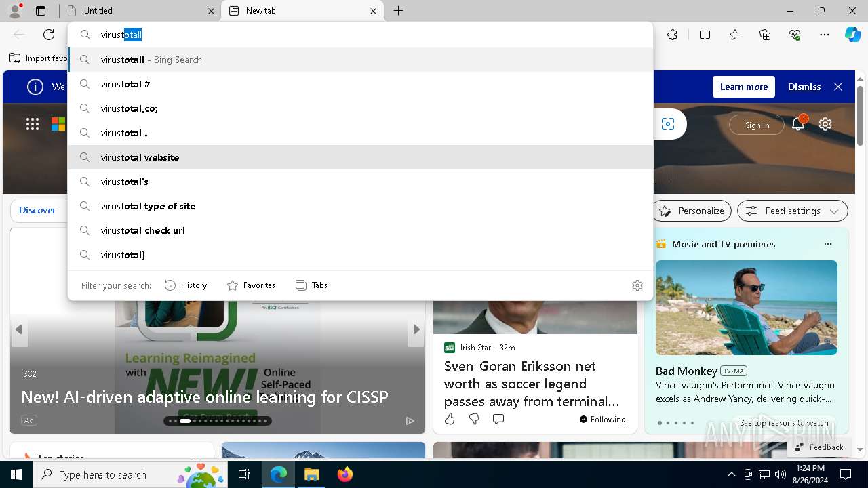Select the virustotall Bing Search suggestion
The width and height of the screenshot is (868, 488).
pos(361,60)
